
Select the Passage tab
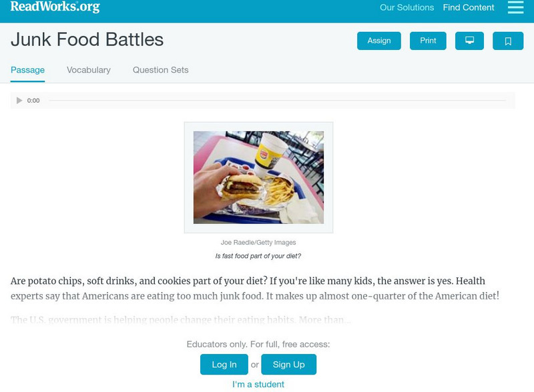(x=27, y=70)
